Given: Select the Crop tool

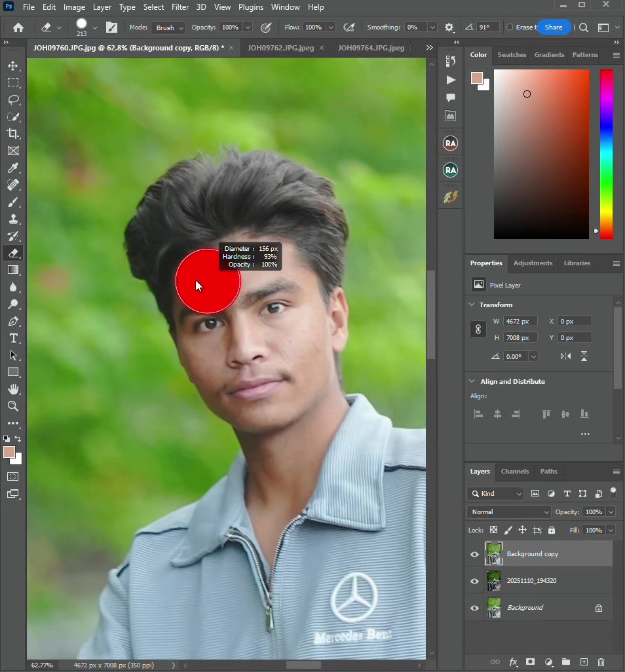Looking at the screenshot, I should 13,134.
